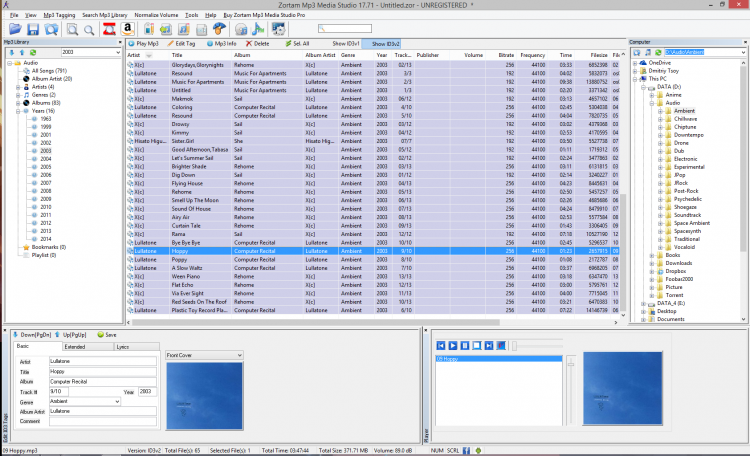Open the Genre dropdown showing Ambient
This screenshot has width=750, height=456.
click(85, 401)
